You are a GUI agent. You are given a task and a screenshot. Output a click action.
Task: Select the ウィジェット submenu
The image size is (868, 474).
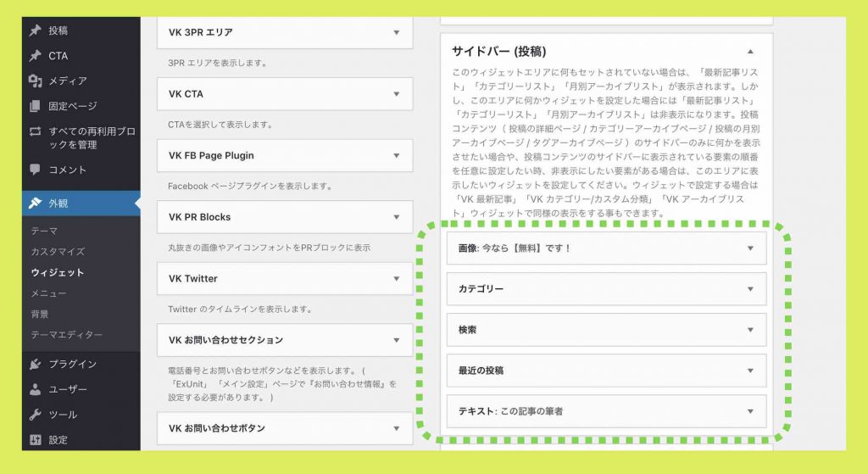pos(58,272)
